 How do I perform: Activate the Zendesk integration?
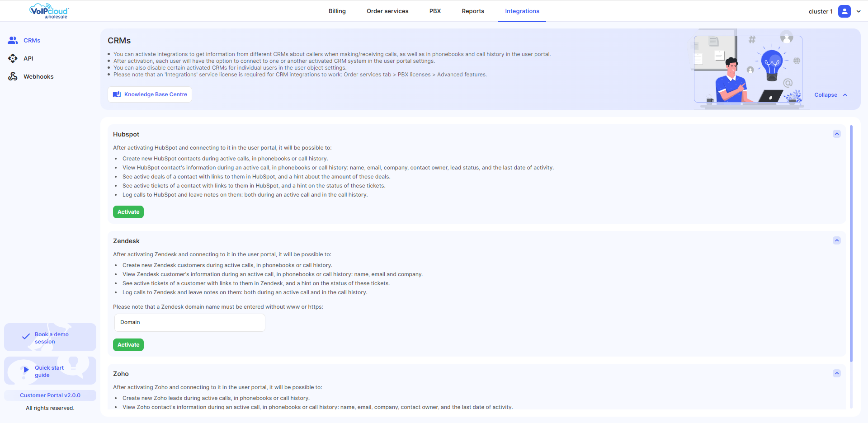pos(128,345)
